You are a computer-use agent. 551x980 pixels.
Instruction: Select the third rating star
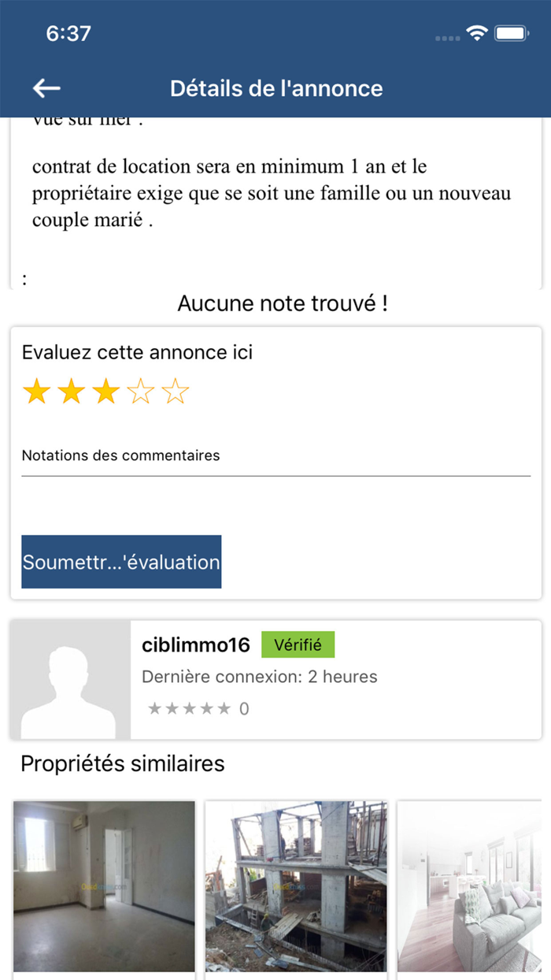point(105,392)
